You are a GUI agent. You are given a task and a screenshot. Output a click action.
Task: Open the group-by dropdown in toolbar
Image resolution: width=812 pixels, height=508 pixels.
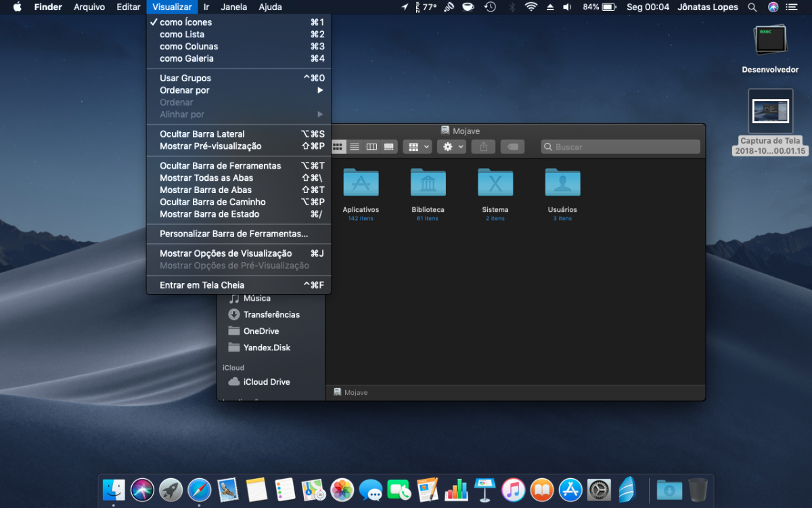[x=417, y=147]
